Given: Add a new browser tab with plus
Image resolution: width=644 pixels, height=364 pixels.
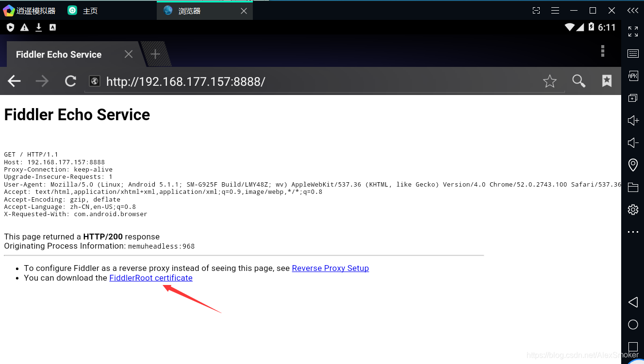Looking at the screenshot, I should 155,54.
